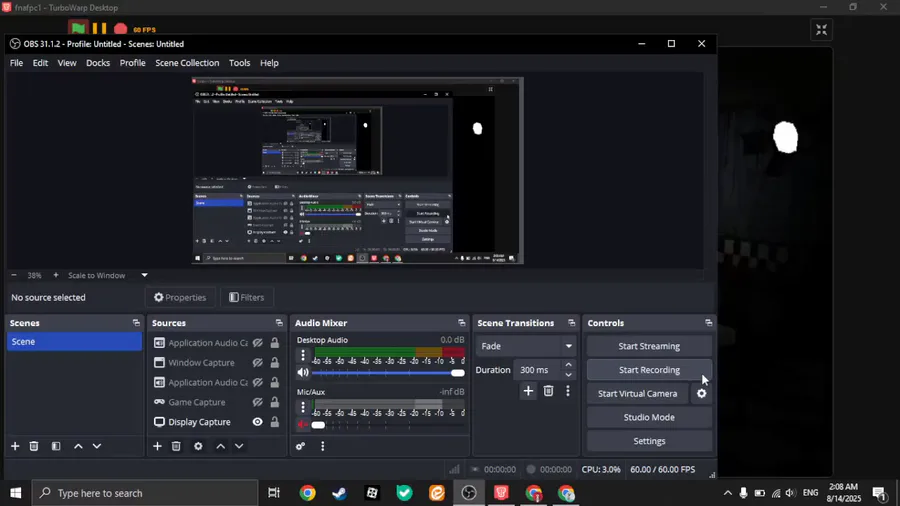
Task: Open the View menu
Action: tap(67, 63)
